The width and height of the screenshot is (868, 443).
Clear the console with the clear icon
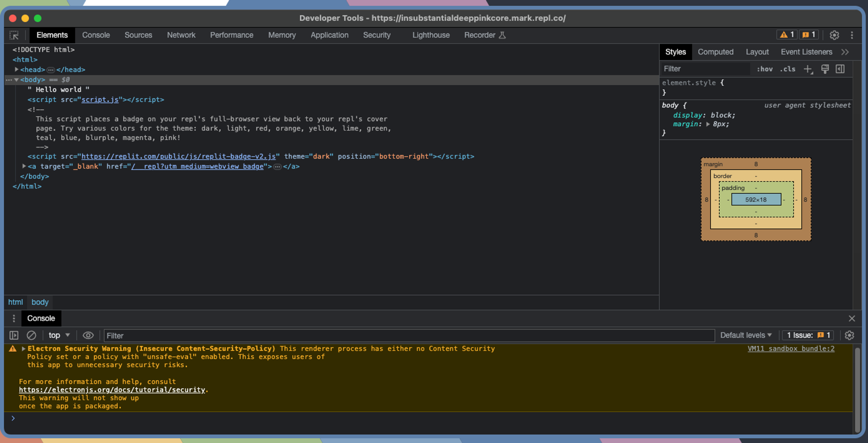click(31, 335)
